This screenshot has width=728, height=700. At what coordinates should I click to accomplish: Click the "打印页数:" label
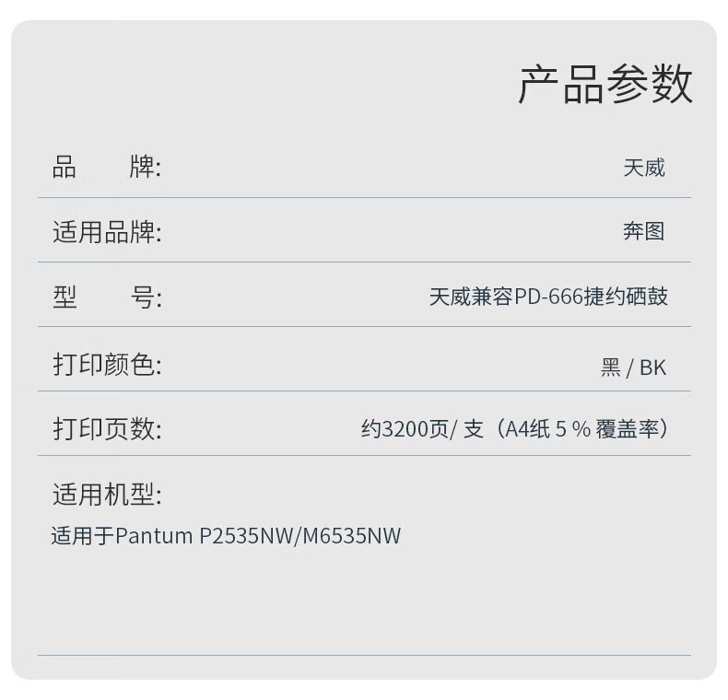tap(106, 429)
